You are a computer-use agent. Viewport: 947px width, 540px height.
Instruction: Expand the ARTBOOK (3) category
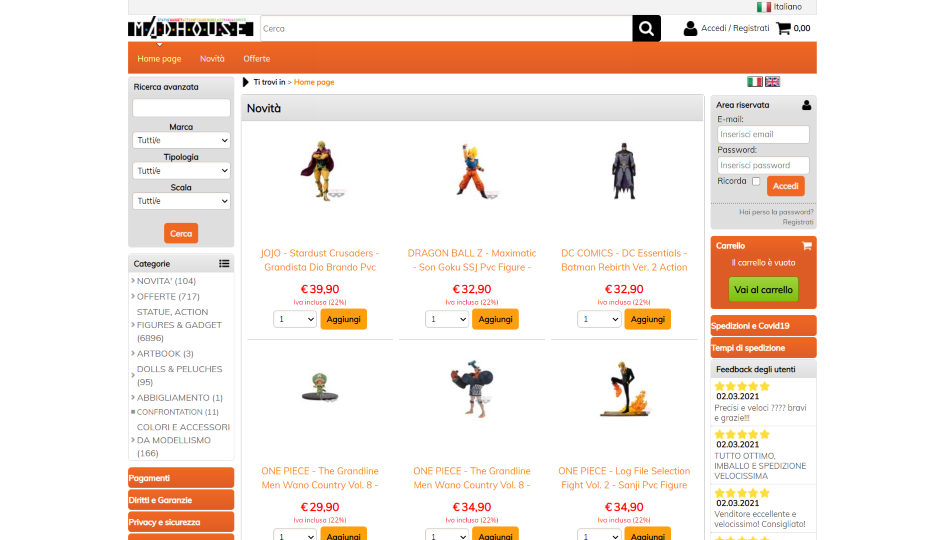[165, 353]
